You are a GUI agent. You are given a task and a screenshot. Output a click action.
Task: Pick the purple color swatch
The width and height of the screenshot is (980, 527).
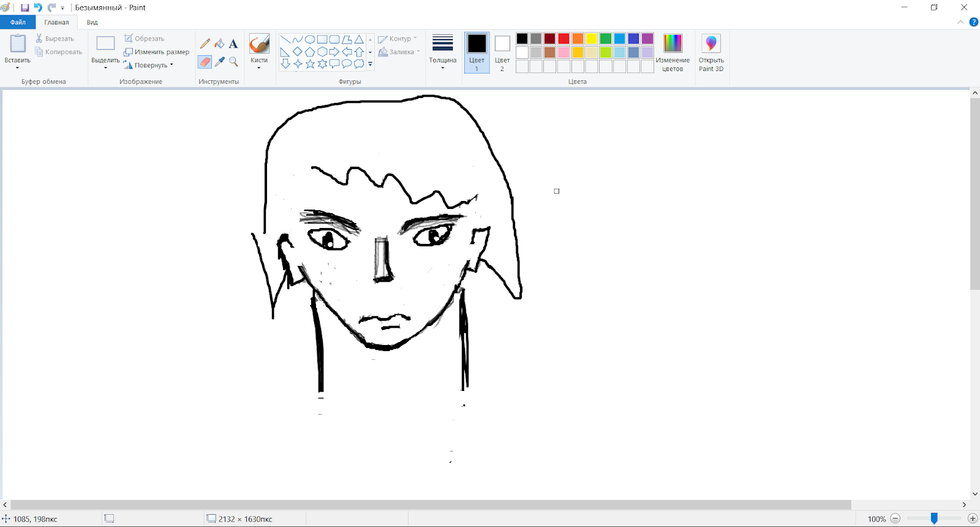click(647, 39)
